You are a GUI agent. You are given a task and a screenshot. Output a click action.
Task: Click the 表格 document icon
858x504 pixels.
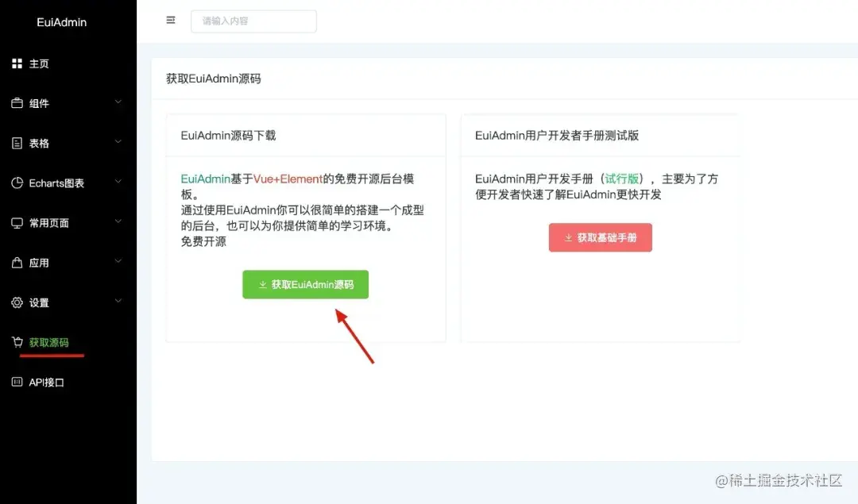click(17, 143)
